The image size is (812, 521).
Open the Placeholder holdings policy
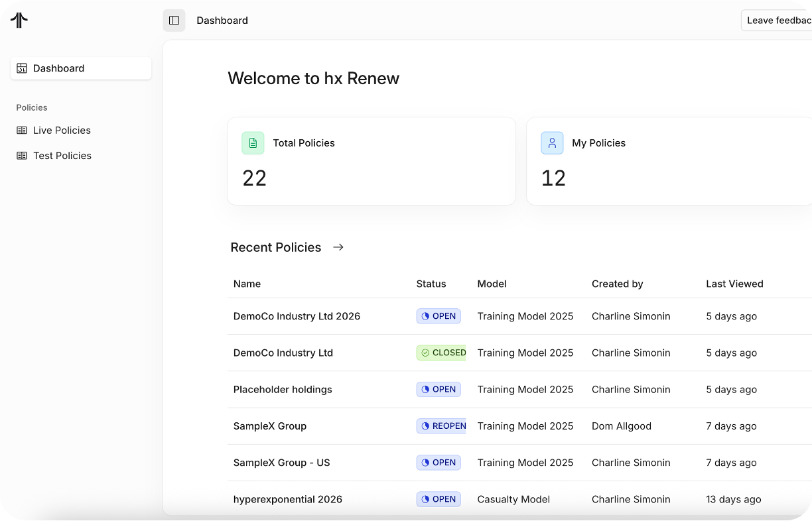pyautogui.click(x=283, y=390)
